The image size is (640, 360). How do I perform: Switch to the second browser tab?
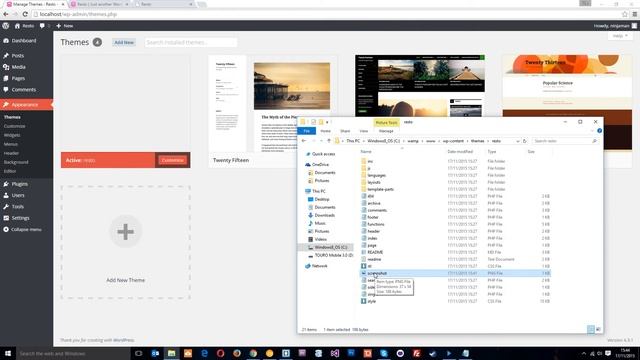point(100,4)
